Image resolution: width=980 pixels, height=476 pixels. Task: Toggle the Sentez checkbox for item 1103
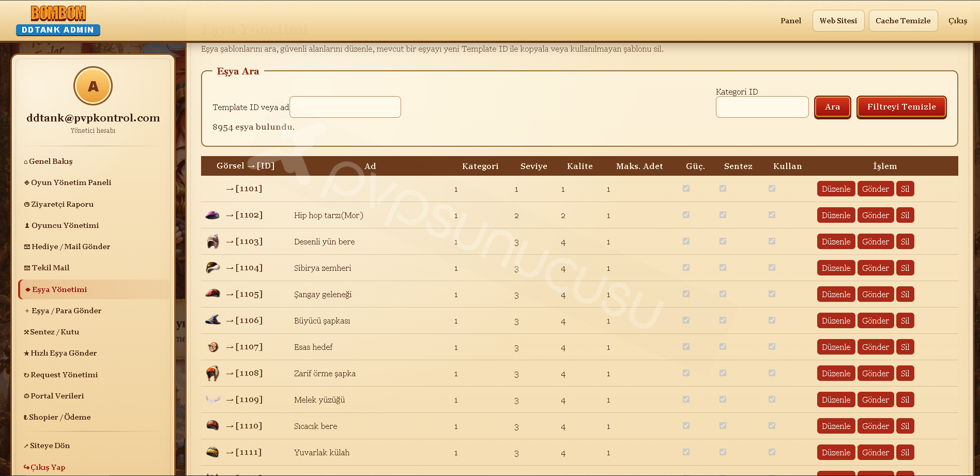(723, 241)
